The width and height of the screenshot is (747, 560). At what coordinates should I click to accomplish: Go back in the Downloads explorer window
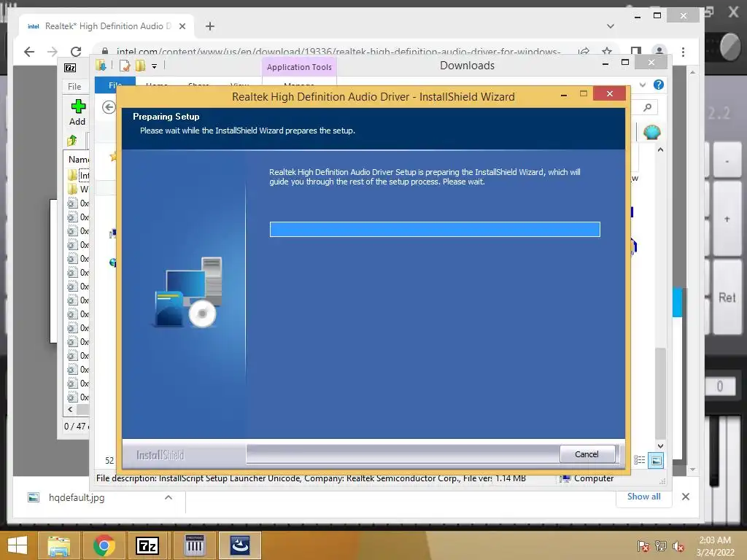click(x=109, y=107)
